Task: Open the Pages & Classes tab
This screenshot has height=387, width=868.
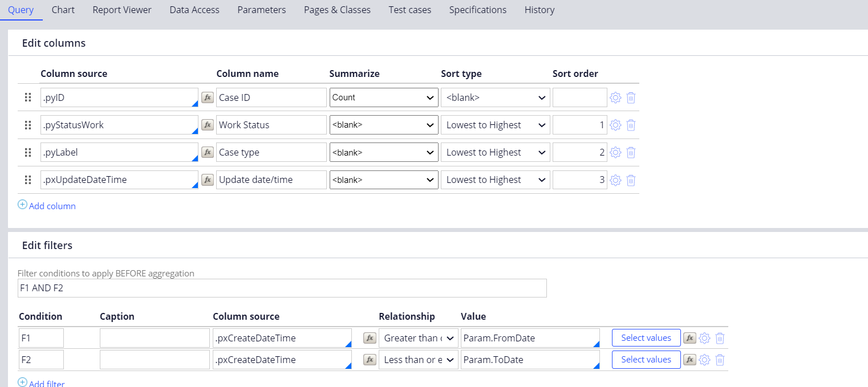Action: click(337, 10)
